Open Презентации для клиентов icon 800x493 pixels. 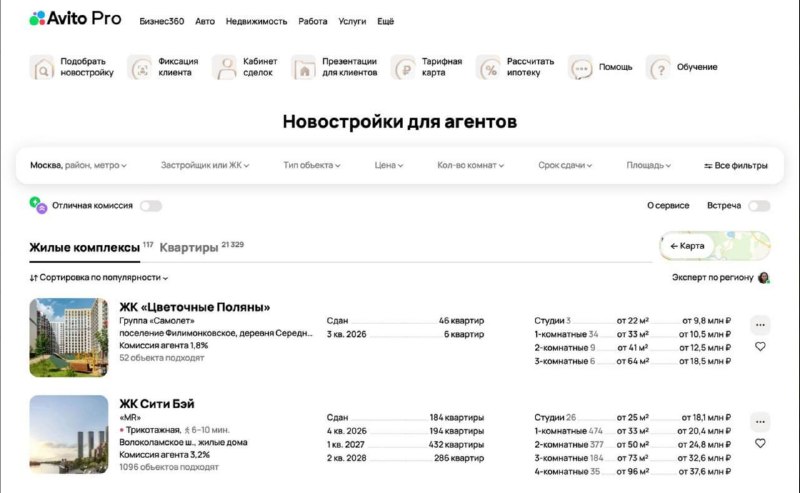pos(304,67)
